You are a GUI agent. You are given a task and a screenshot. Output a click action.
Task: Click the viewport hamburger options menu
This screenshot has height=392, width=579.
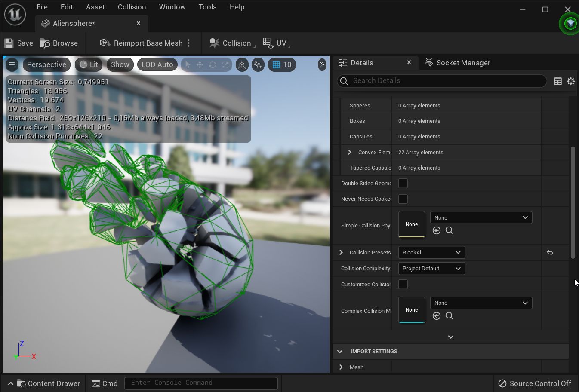point(12,64)
